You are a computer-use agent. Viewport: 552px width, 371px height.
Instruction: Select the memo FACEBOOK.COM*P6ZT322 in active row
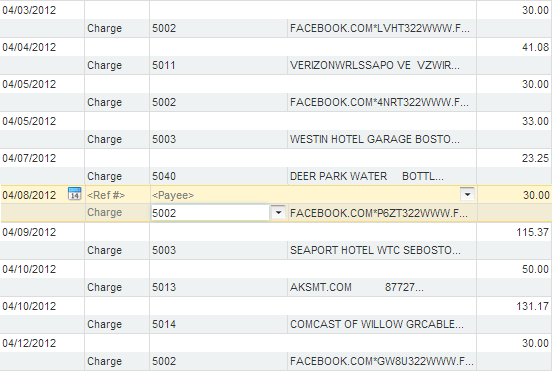(379, 213)
